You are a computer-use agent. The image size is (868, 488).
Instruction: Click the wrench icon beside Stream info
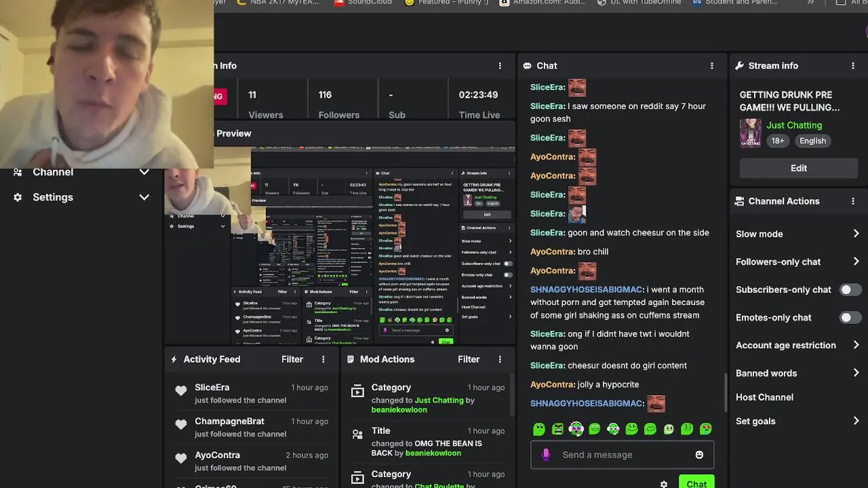point(740,66)
